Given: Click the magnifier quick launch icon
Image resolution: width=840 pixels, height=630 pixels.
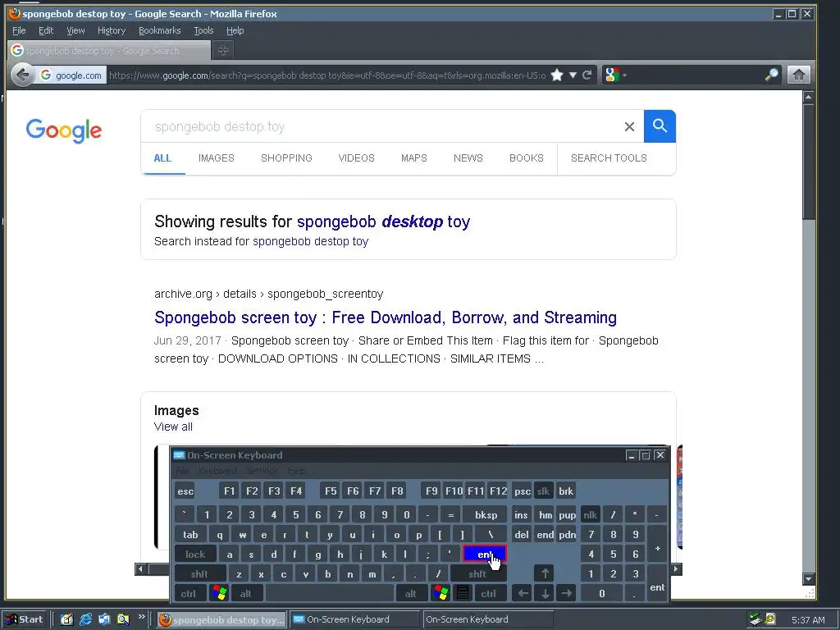Looking at the screenshot, I should (123, 619).
